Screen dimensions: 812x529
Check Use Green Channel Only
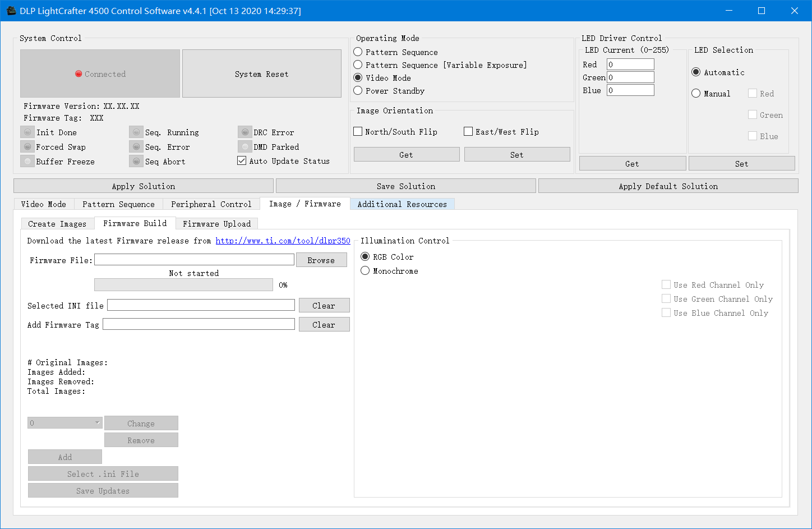tap(666, 299)
